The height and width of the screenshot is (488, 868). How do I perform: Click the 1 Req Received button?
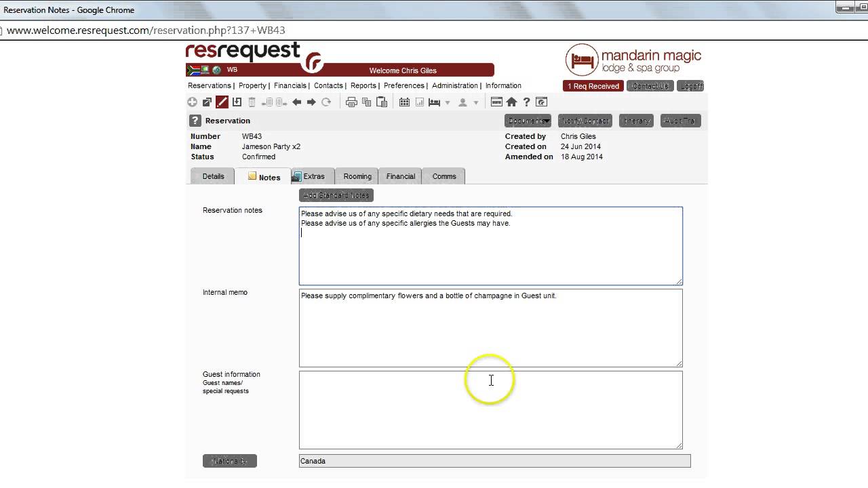[593, 86]
